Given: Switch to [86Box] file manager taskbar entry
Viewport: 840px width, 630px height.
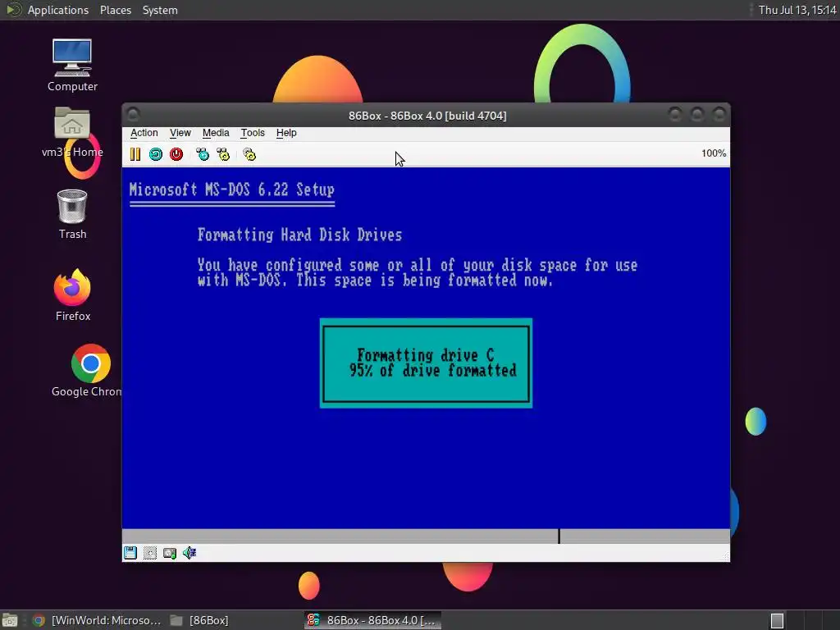Looking at the screenshot, I should pos(199,620).
